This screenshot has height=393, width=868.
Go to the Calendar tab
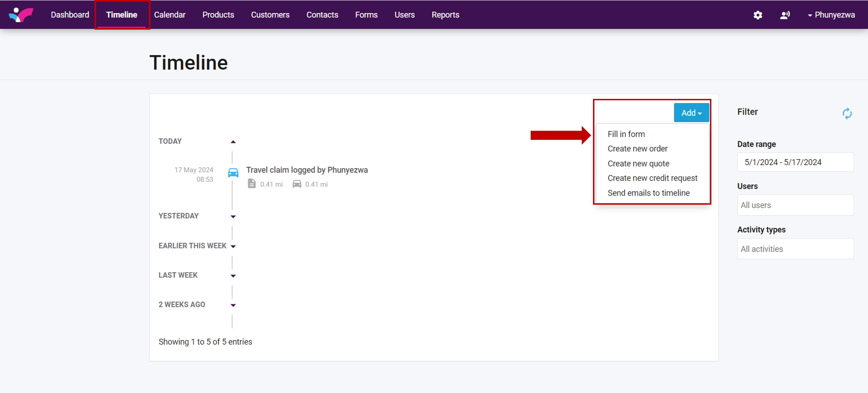169,15
